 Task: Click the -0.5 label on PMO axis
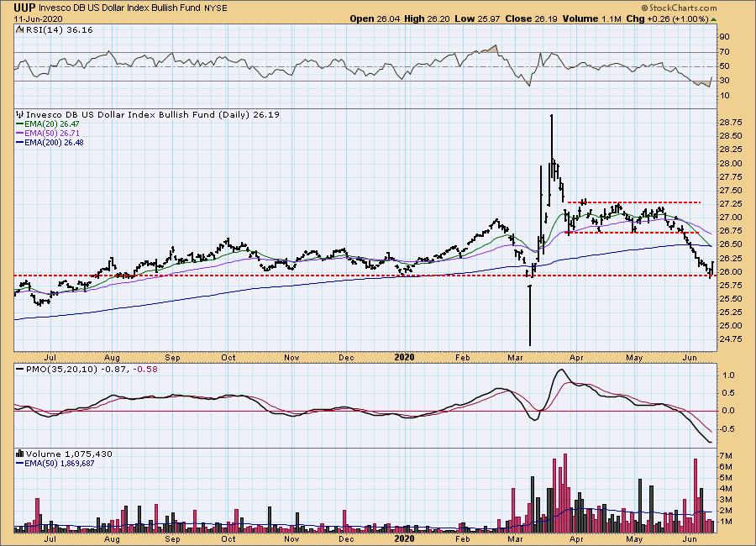click(x=727, y=429)
